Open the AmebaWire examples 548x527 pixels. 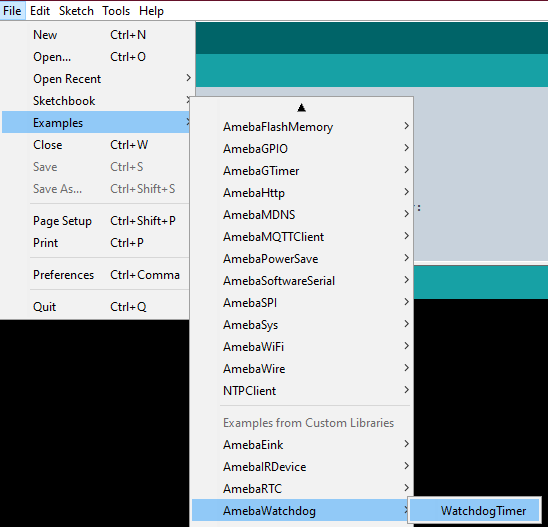[302, 369]
